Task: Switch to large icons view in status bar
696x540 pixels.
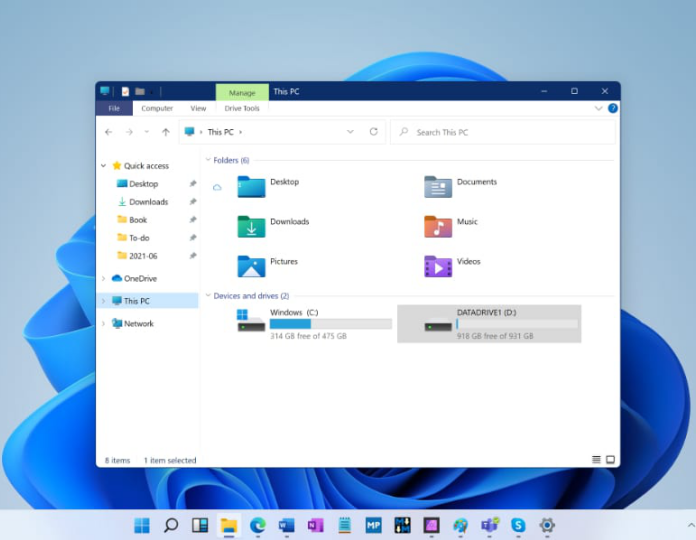Action: [x=609, y=460]
